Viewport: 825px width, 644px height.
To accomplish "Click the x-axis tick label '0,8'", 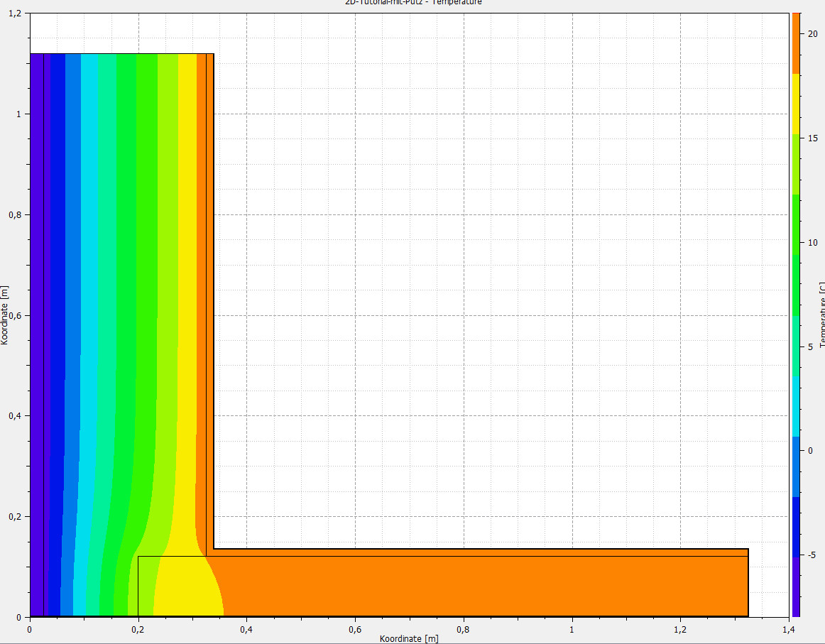I will pos(463,629).
